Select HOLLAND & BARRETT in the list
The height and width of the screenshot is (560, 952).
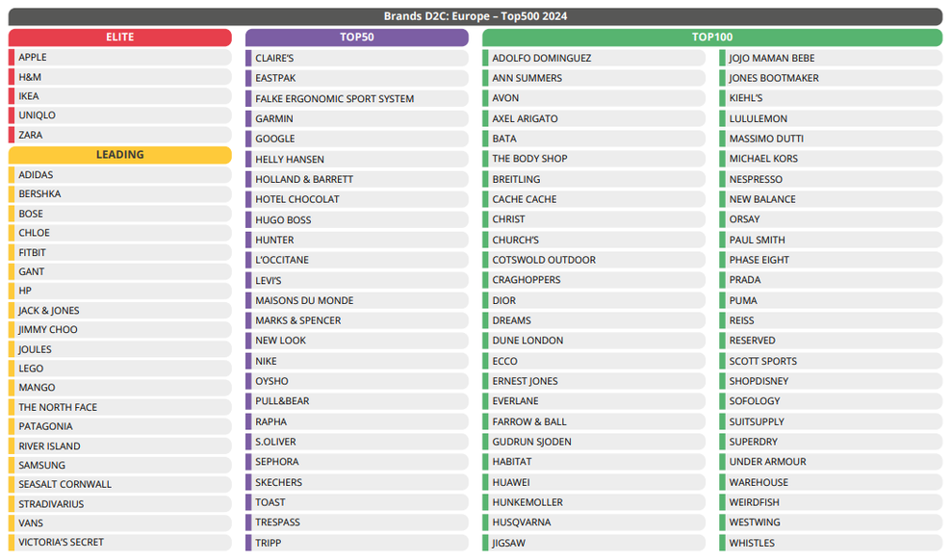point(357,180)
